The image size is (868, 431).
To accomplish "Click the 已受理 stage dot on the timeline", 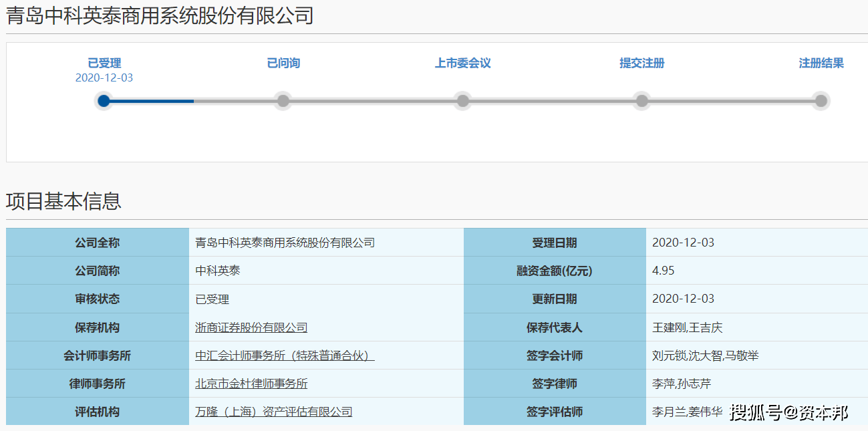I will [x=104, y=101].
